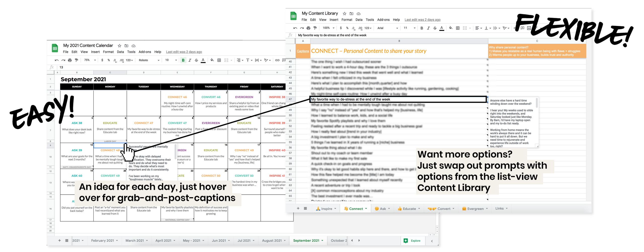Apply currency format in Content Calendar toolbar
Screen dimensions: 644x252
102,60
